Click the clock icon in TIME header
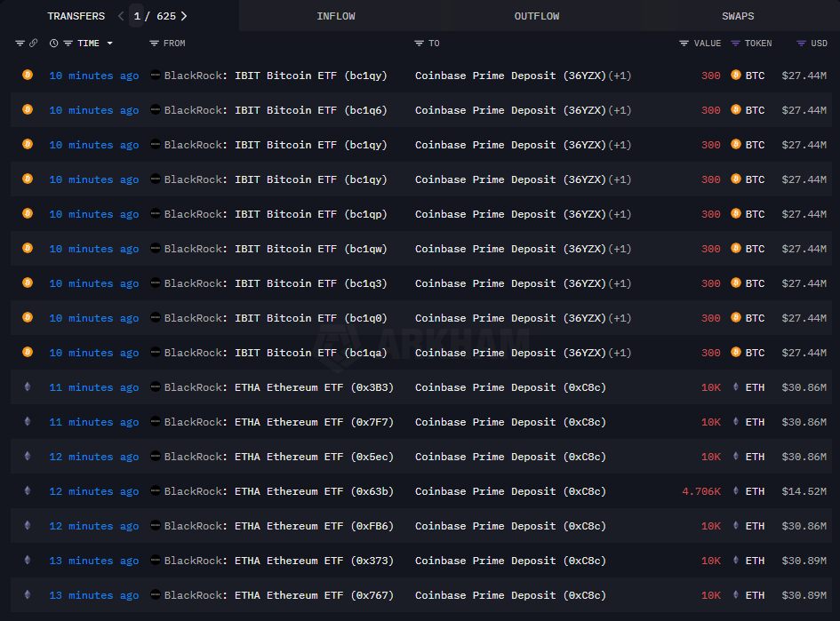840x621 pixels. point(53,44)
